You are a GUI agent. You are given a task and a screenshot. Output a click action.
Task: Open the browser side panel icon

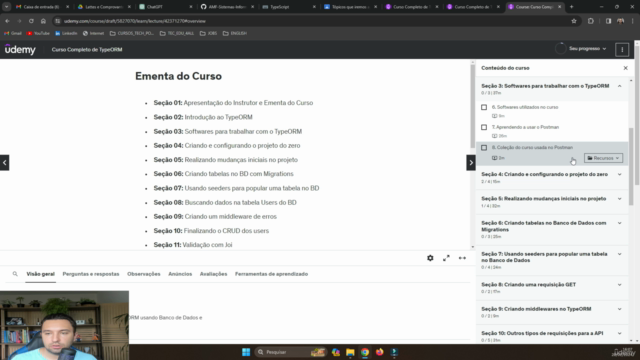[608, 21]
